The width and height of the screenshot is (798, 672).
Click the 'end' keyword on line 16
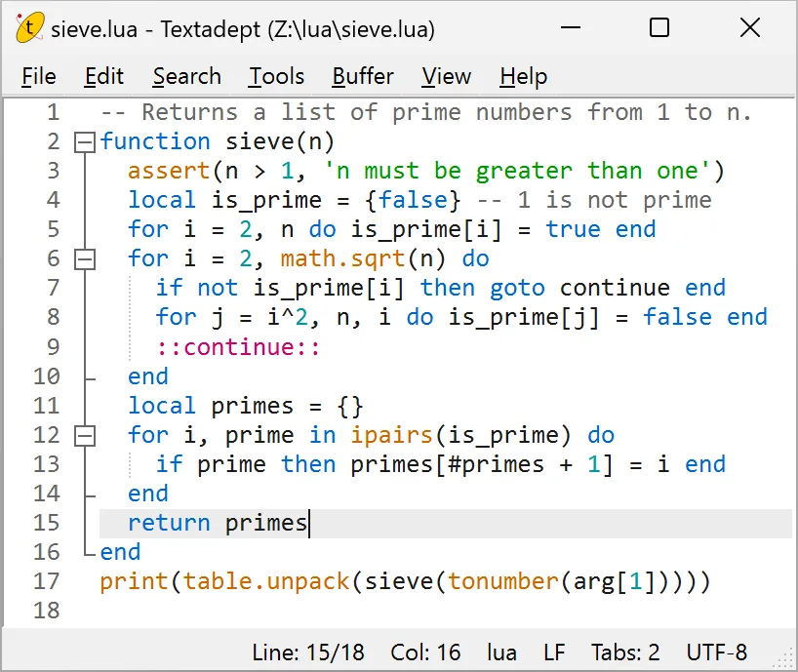120,552
